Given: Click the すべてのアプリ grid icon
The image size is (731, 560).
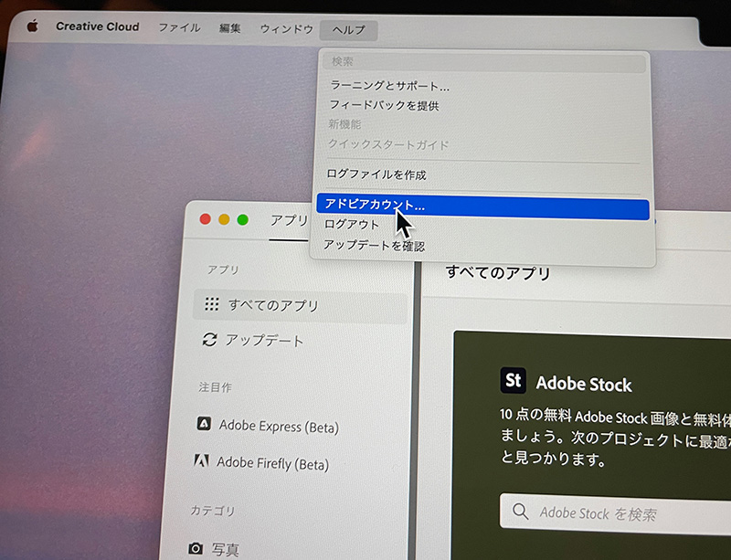Looking at the screenshot, I should [212, 304].
